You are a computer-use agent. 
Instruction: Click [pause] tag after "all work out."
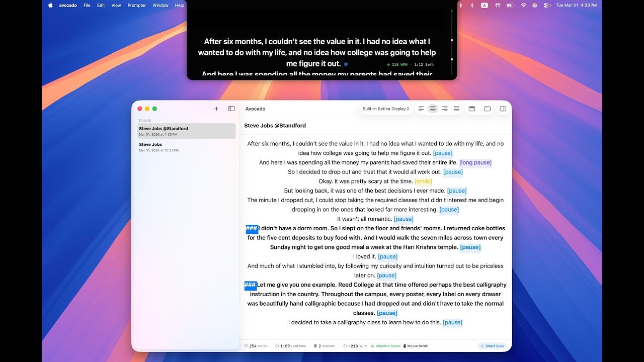453,172
